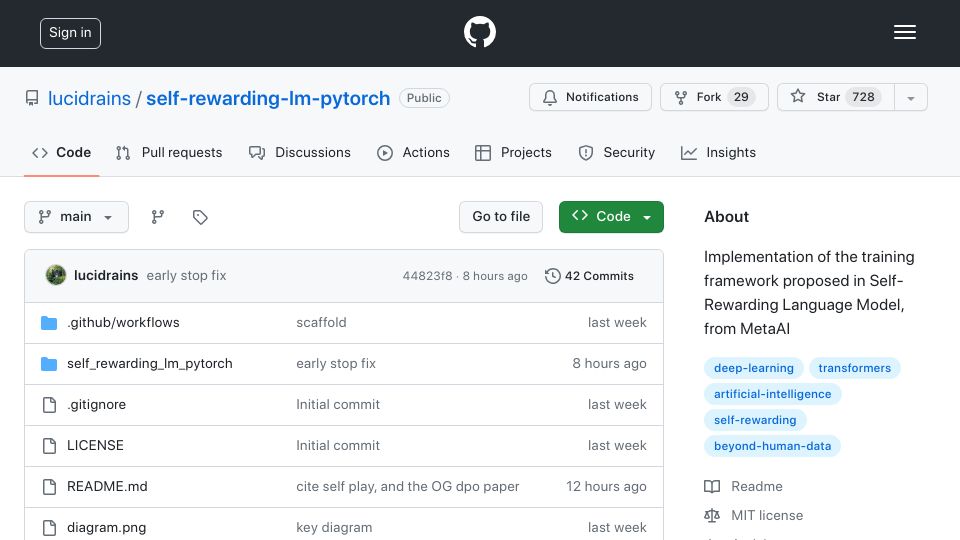Click the Public visibility badge
960x540 pixels.
(424, 98)
